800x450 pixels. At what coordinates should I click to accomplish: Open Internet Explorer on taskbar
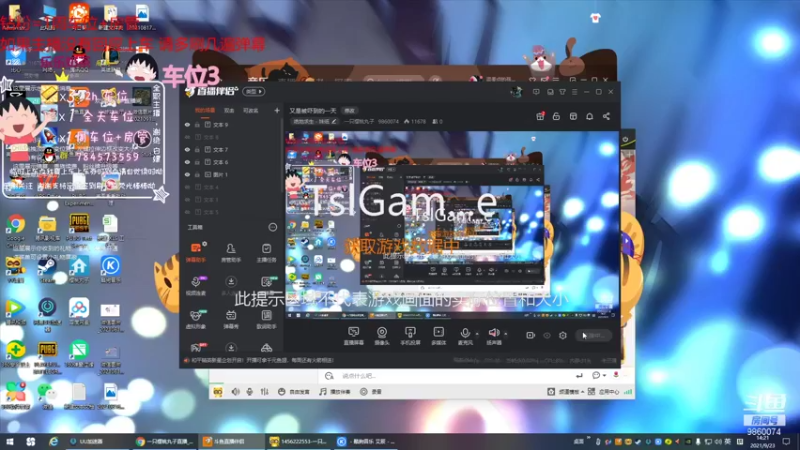tap(53, 442)
